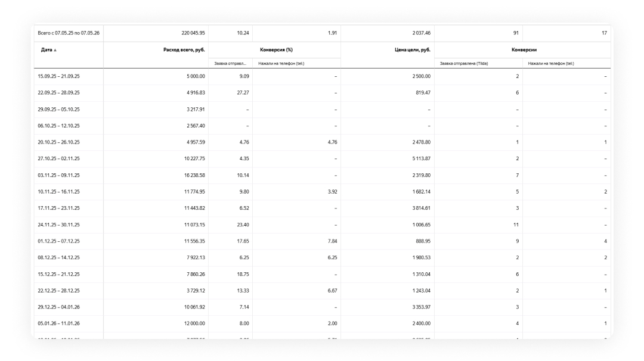Click the 220 045.95 total spend cell
This screenshot has height=361, width=644.
tap(193, 33)
